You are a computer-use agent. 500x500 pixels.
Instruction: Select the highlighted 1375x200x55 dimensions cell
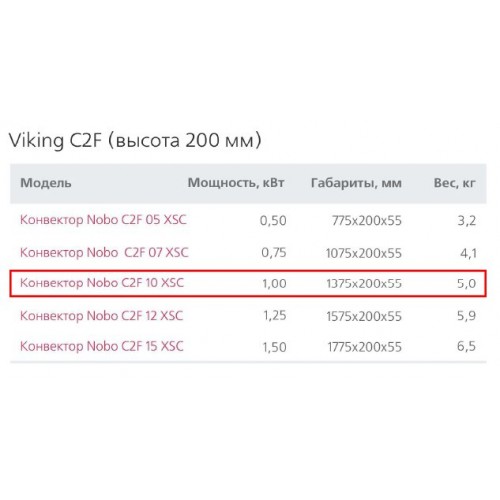pos(364,284)
